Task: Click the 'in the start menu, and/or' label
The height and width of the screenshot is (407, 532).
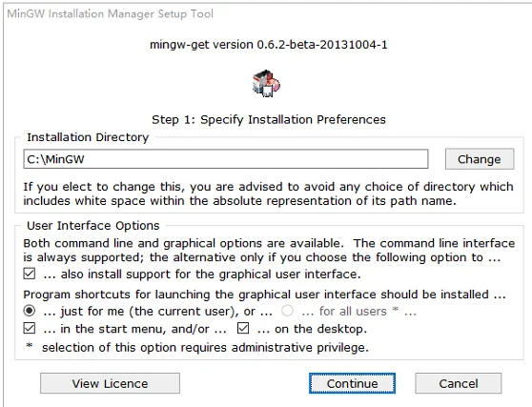Action: click(x=135, y=329)
